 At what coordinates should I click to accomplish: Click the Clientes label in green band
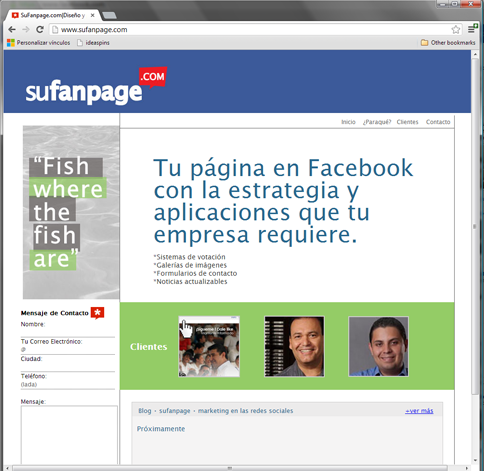(149, 347)
